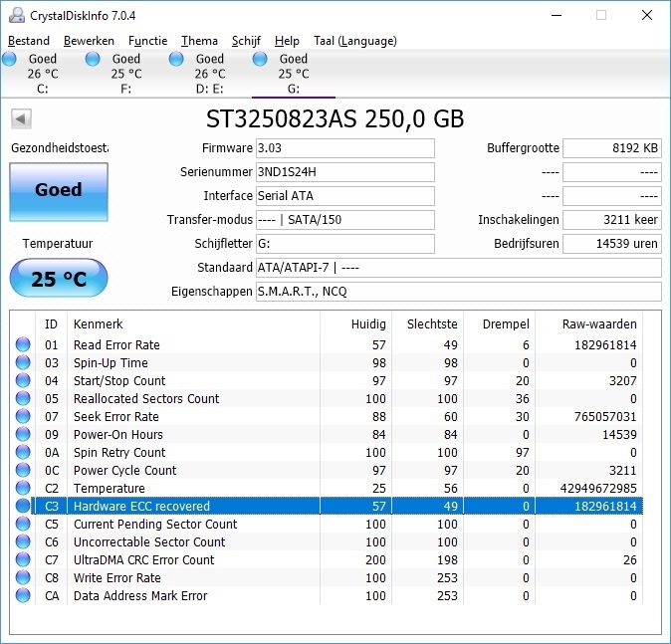
Task: Click the Buffergrootte field 8192 KB
Action: pyautogui.click(x=612, y=148)
